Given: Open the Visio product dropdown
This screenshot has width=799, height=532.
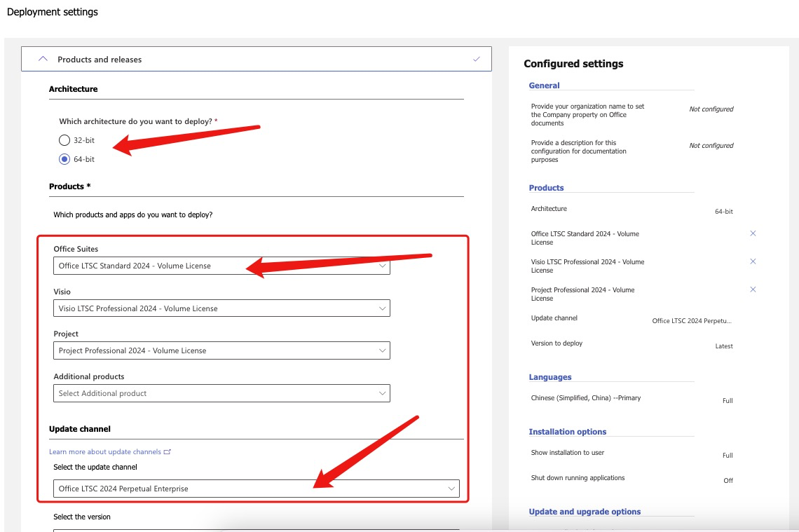Looking at the screenshot, I should pyautogui.click(x=221, y=308).
